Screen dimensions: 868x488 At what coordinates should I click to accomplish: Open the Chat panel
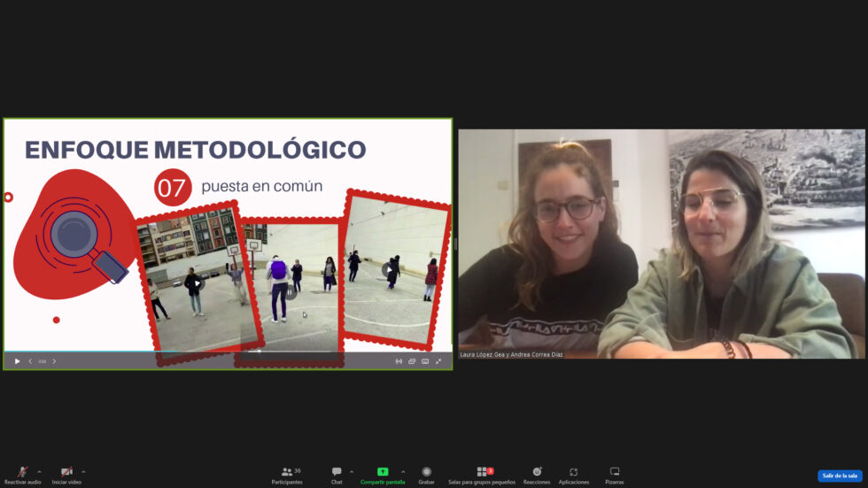pos(337,473)
